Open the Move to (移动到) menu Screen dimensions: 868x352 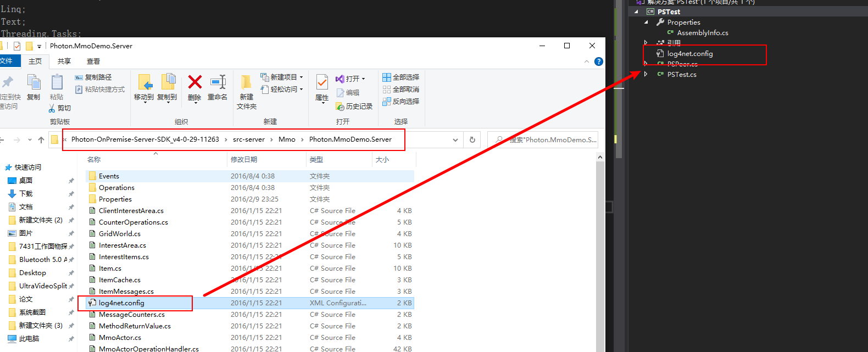(x=144, y=88)
